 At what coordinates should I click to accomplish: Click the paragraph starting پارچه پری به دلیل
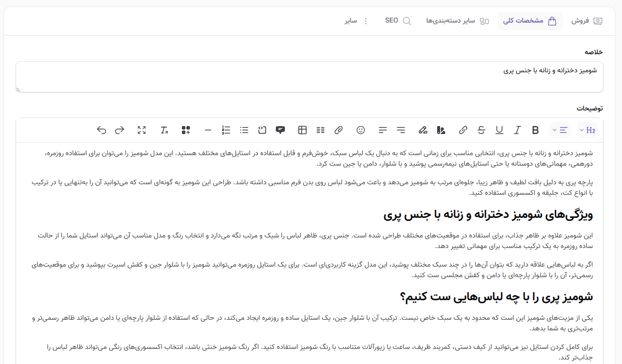point(312,188)
